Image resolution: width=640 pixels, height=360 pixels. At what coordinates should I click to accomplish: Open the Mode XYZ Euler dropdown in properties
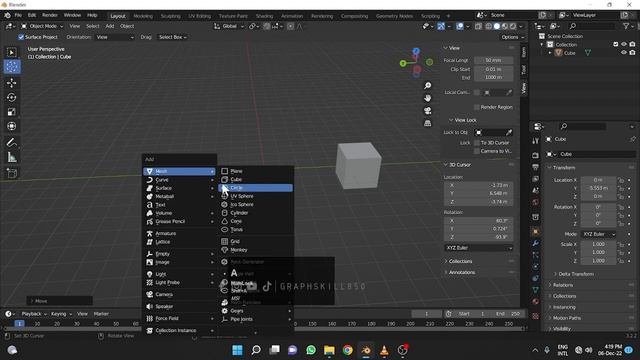pyautogui.click(x=598, y=234)
